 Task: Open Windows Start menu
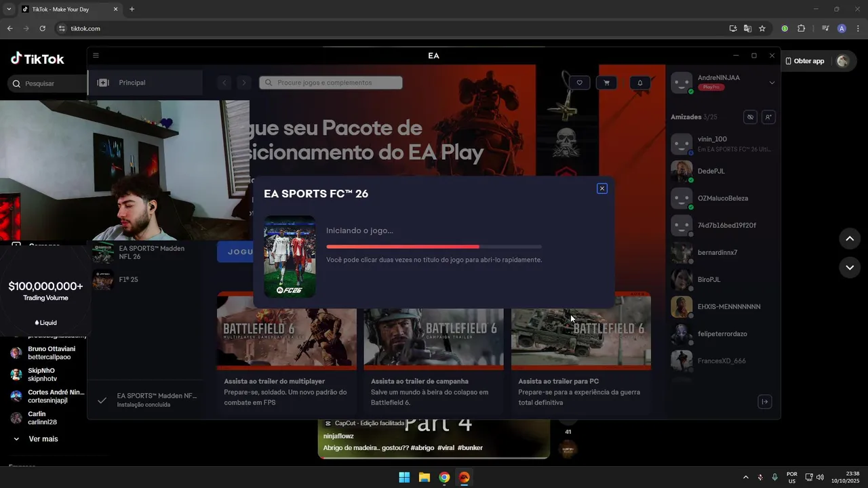[x=404, y=477]
